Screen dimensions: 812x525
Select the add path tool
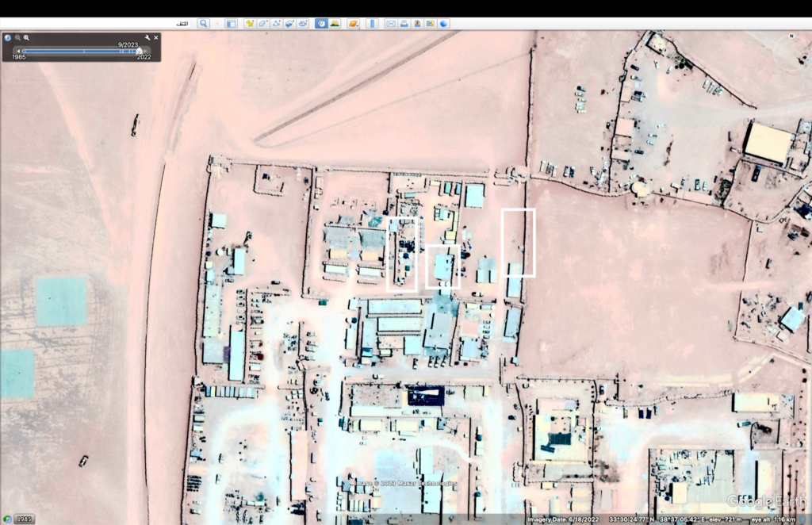(x=277, y=24)
